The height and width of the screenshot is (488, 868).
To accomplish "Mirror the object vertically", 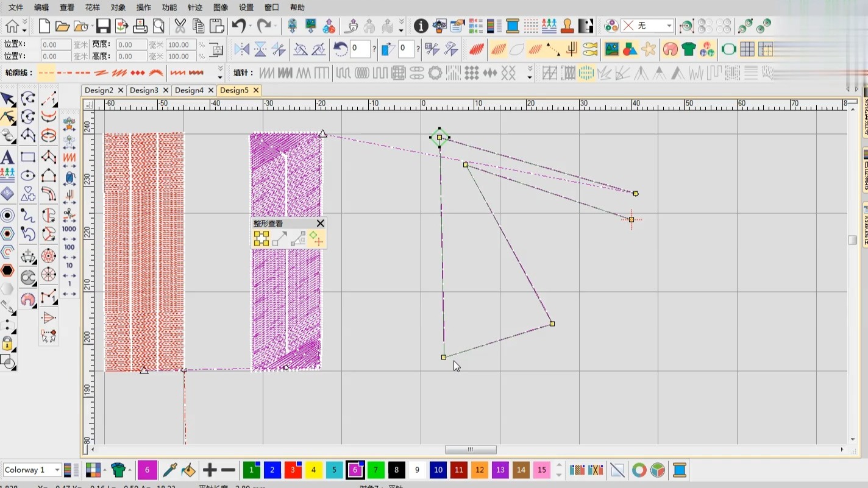I will pyautogui.click(x=260, y=49).
